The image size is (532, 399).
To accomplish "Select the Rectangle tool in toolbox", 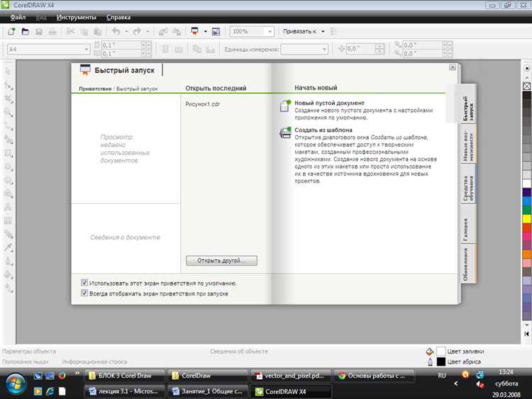I will (8, 153).
